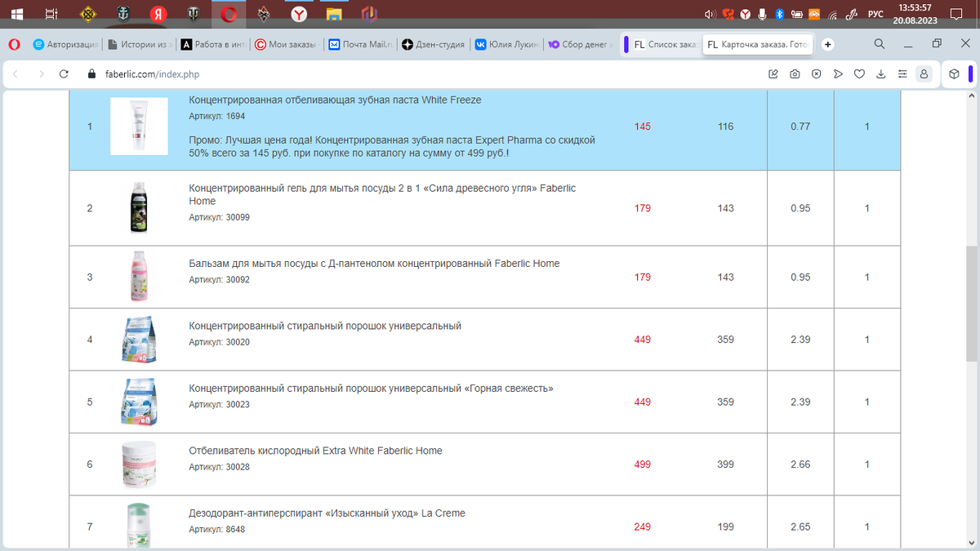Open Windows Task View
Viewport: 980px width, 551px height.
click(x=51, y=14)
